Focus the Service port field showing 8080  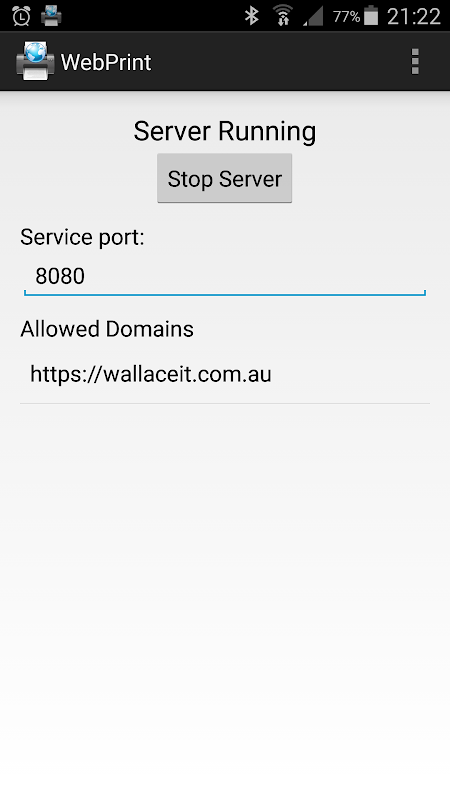[224, 277]
